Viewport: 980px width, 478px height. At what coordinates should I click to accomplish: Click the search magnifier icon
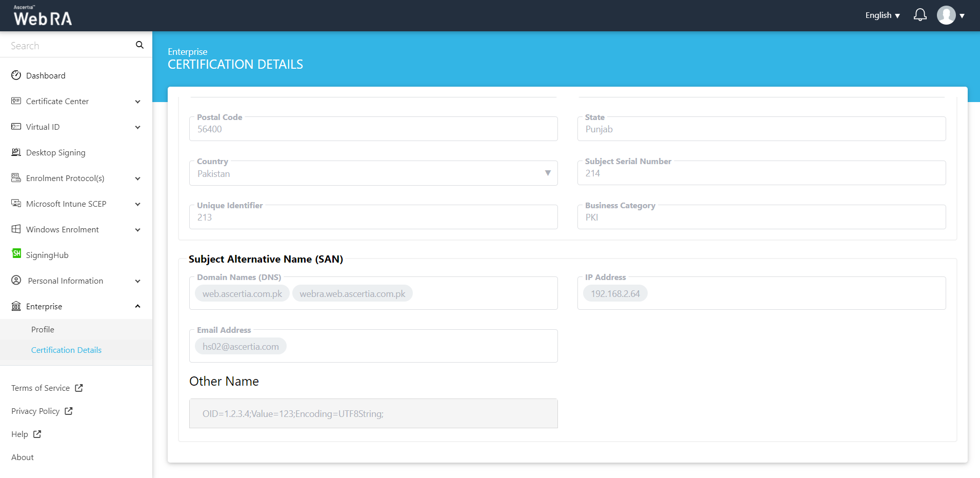point(139,45)
